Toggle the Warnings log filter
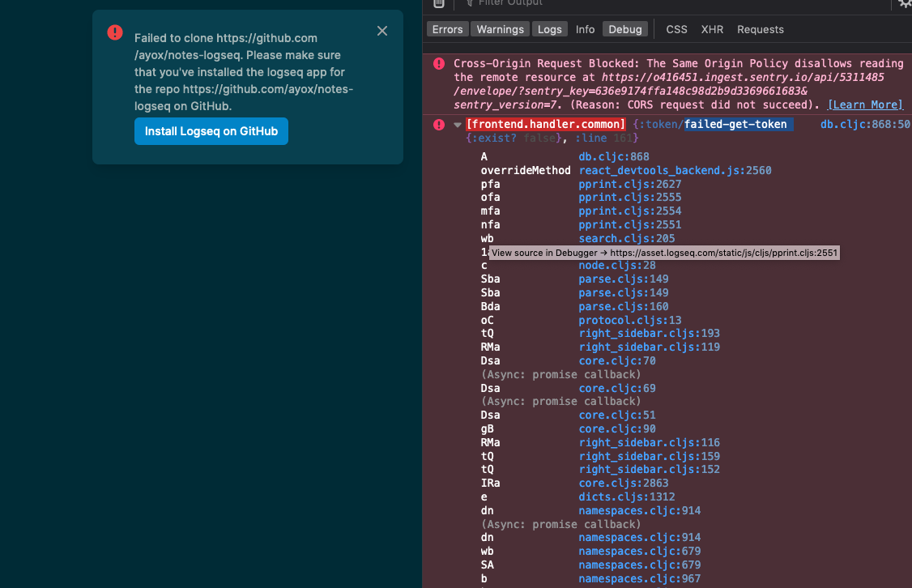 [500, 29]
